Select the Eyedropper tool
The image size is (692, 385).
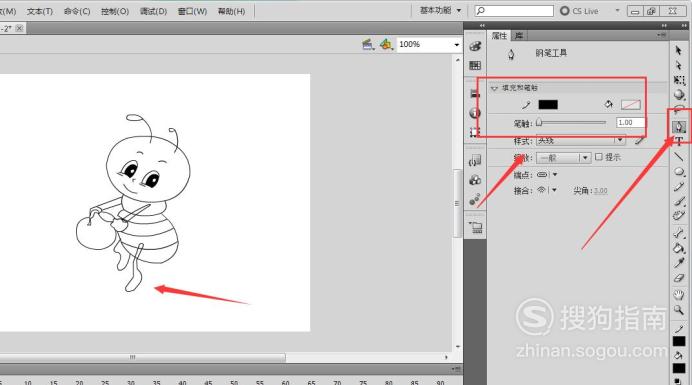pyautogui.click(x=679, y=263)
